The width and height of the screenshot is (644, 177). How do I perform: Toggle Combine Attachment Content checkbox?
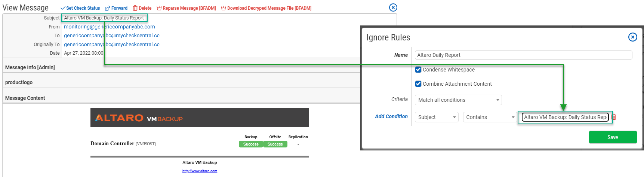click(418, 84)
